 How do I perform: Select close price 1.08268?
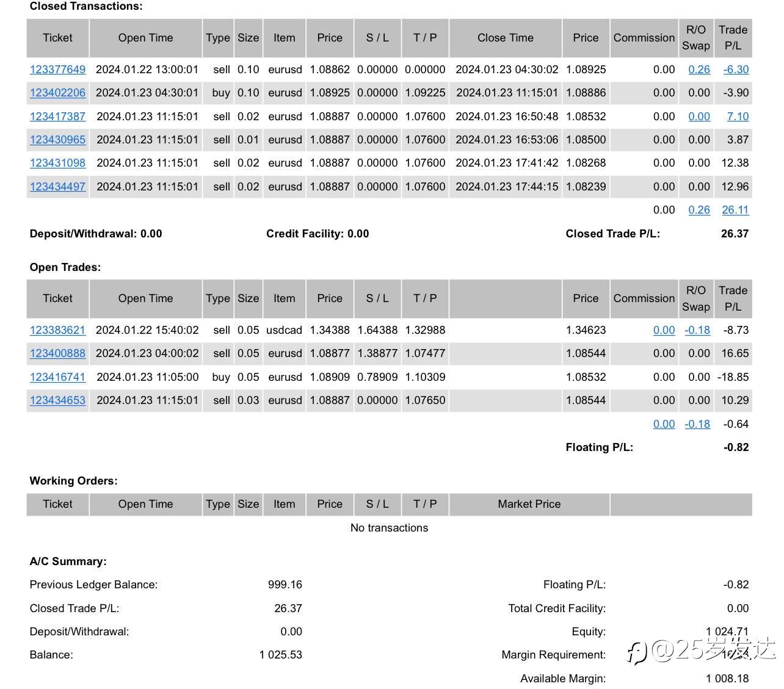click(x=586, y=163)
